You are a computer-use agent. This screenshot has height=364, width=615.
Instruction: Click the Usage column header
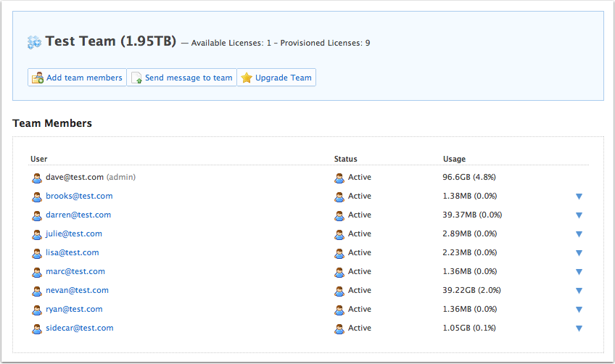tap(454, 159)
